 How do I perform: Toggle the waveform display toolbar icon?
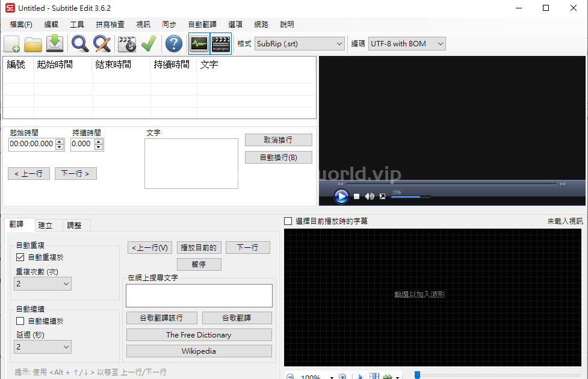(x=199, y=44)
